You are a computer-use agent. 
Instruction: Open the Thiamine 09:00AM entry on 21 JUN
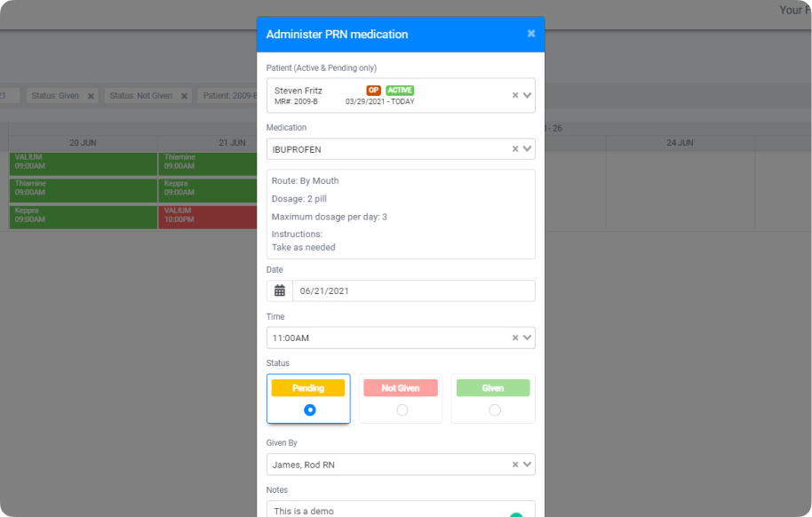tap(208, 163)
